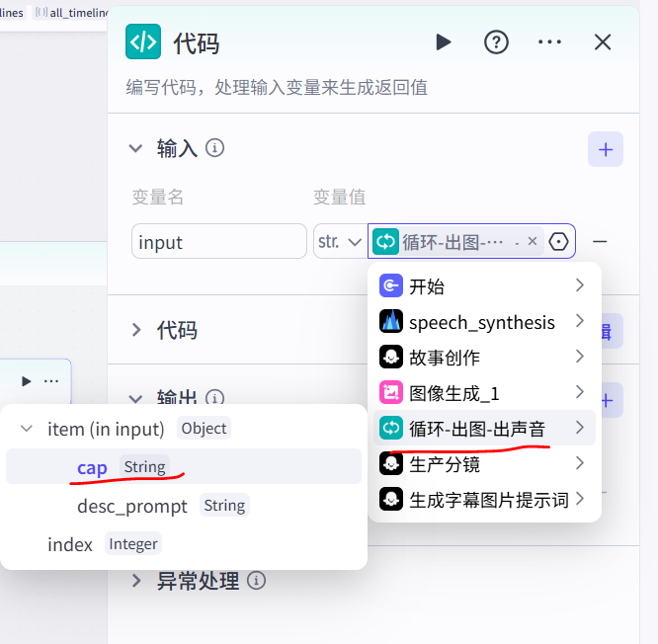Image resolution: width=658 pixels, height=644 pixels.
Task: Select 生成字幕图片提示词 node in menu
Action: [x=485, y=499]
